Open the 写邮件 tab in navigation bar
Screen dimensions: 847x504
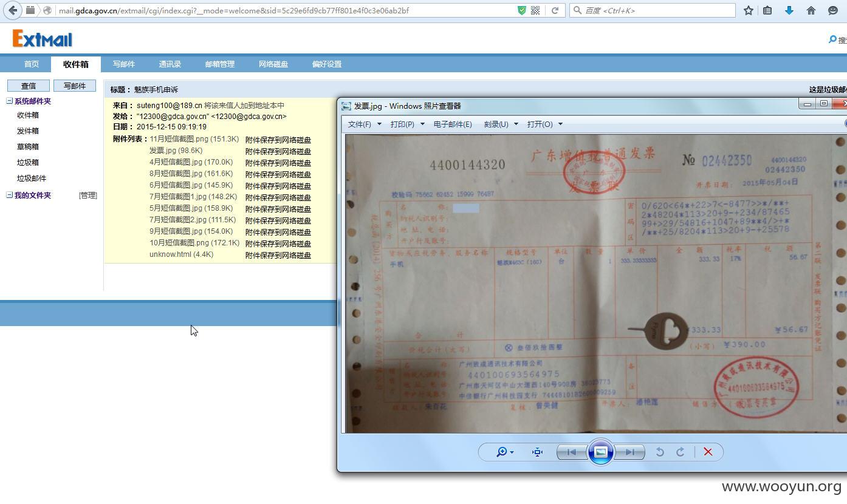point(124,64)
